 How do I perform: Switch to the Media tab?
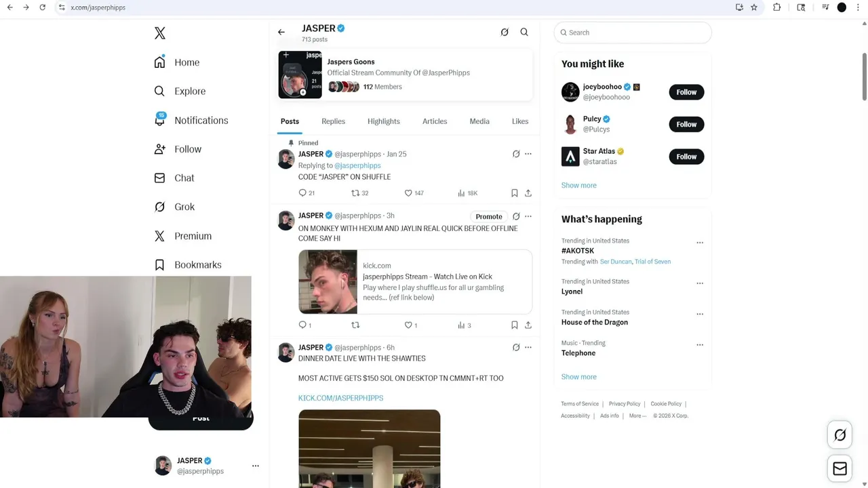479,121
